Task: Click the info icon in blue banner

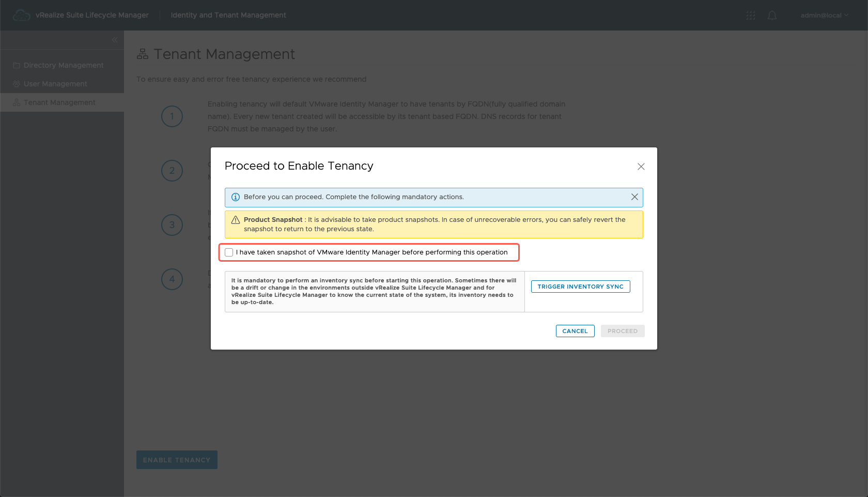Action: click(x=236, y=197)
